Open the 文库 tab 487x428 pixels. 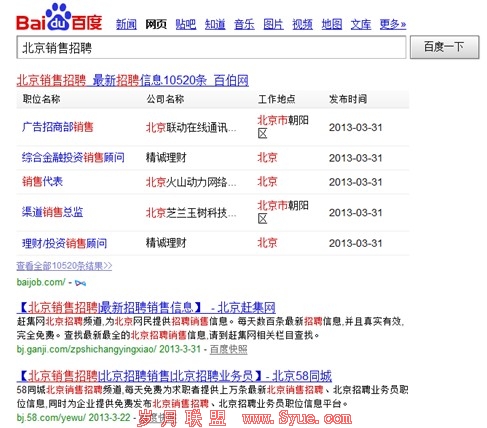361,24
